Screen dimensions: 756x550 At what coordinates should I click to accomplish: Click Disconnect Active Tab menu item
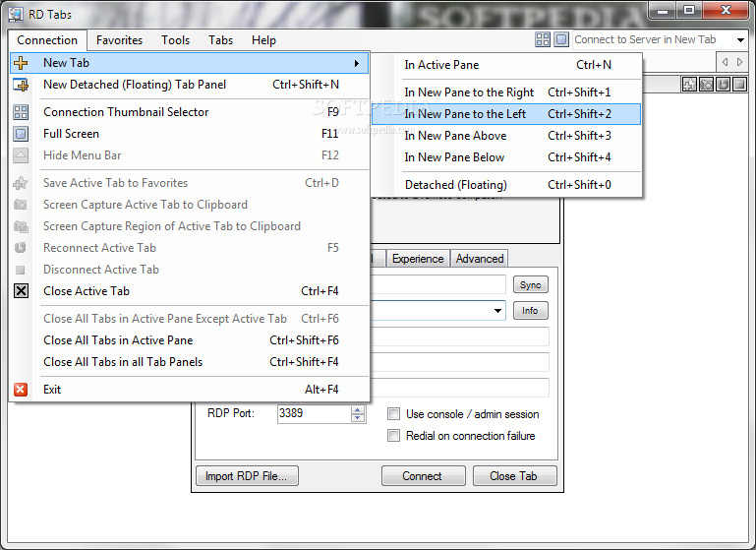(190, 270)
